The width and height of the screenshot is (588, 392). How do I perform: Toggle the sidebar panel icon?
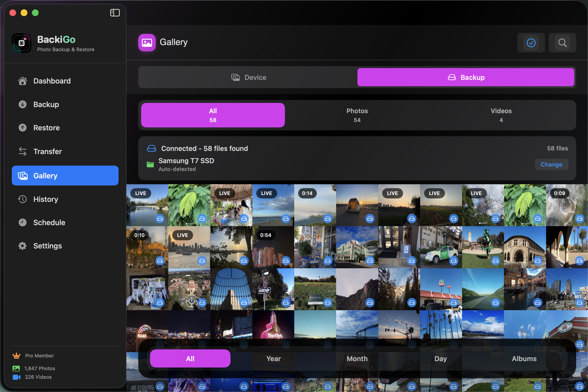coord(115,13)
